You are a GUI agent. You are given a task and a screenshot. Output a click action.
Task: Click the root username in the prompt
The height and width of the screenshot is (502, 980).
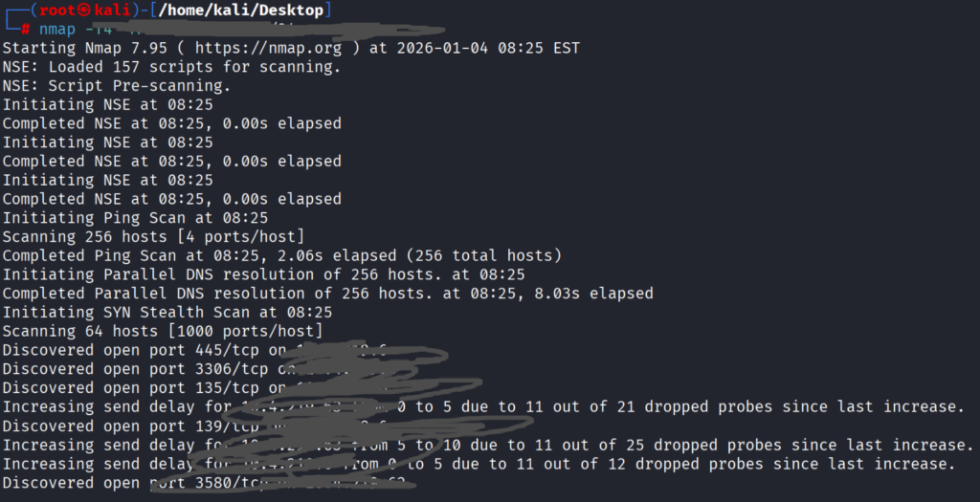click(56, 11)
